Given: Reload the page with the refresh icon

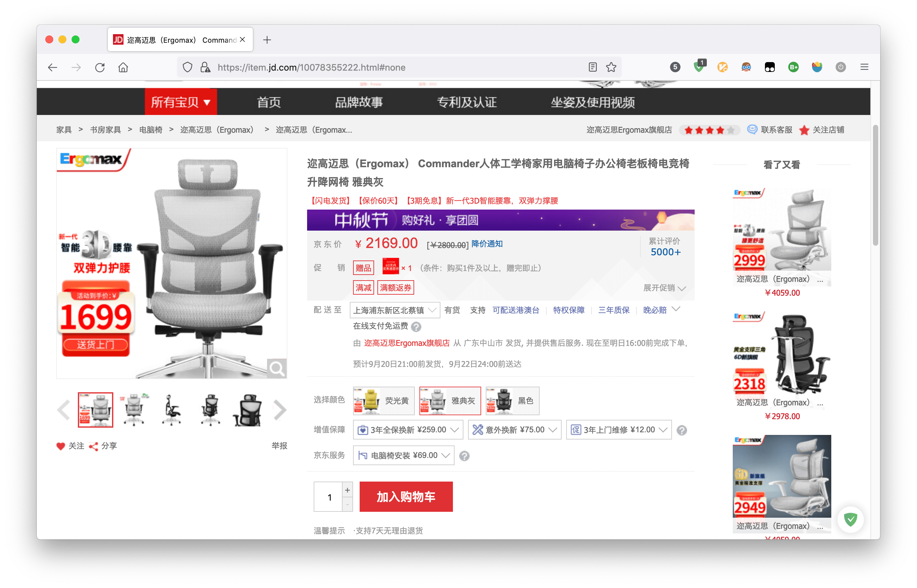Looking at the screenshot, I should click(x=100, y=67).
